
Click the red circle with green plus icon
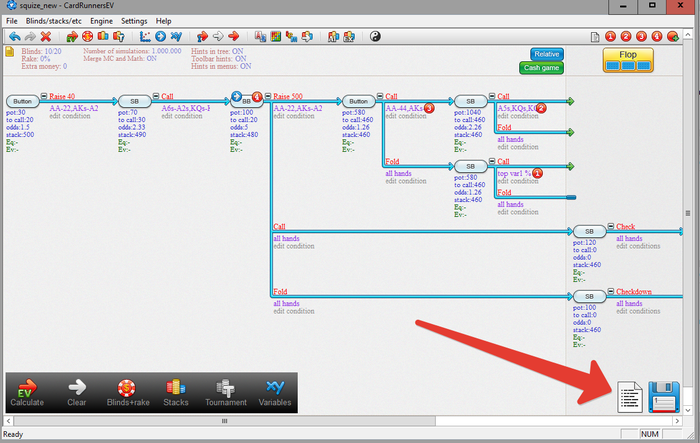673,37
